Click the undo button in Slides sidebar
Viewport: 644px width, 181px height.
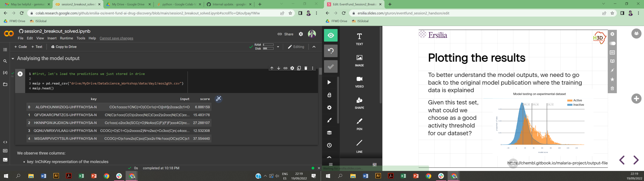(x=331, y=51)
